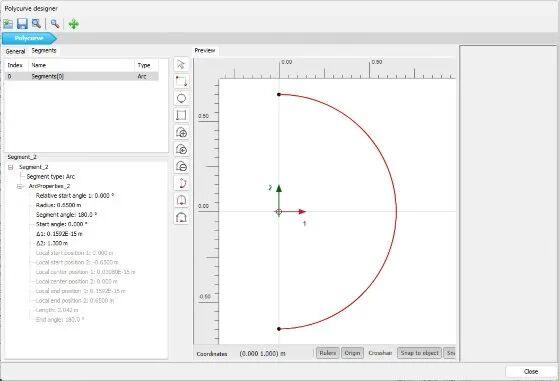559x381 pixels.
Task: Toggle Snap to object option
Action: coord(419,353)
